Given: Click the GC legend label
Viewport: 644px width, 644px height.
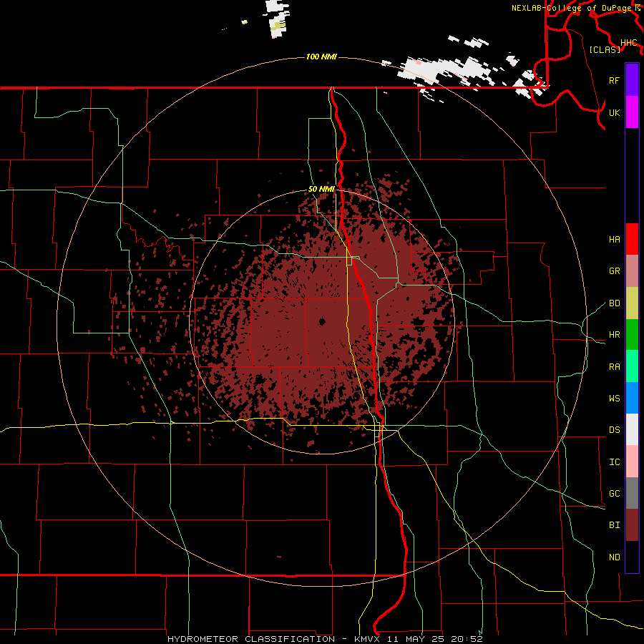Looking at the screenshot, I should [x=614, y=494].
